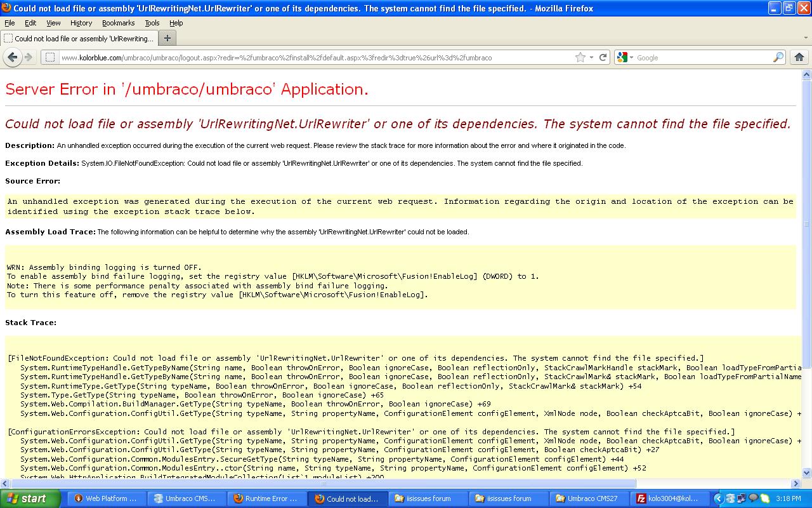Click the 'Description:' label
This screenshot has width=812, height=508.
(30, 145)
